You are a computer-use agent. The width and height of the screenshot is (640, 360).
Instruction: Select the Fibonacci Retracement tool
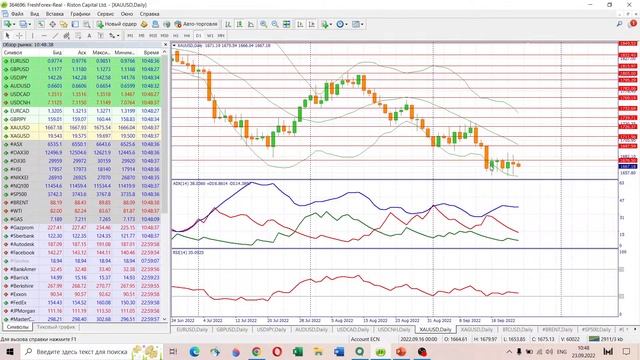point(78,36)
